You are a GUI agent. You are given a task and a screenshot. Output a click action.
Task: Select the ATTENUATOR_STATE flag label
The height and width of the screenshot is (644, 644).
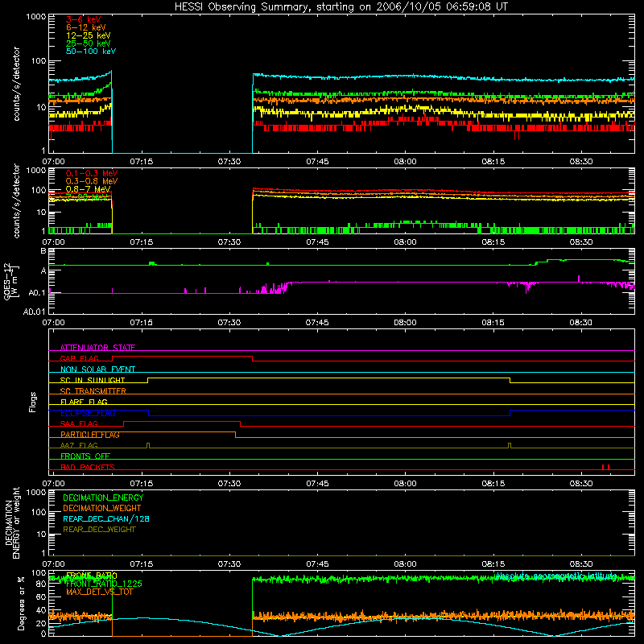click(x=97, y=348)
